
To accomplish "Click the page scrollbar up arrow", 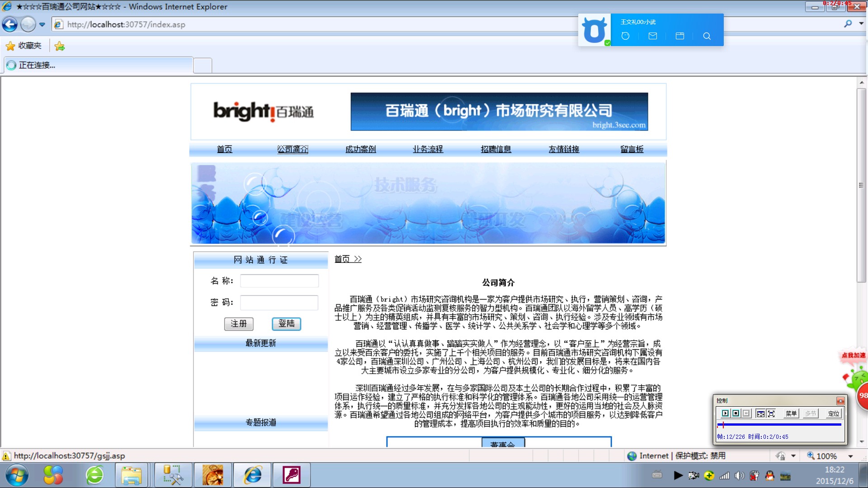I will (862, 82).
